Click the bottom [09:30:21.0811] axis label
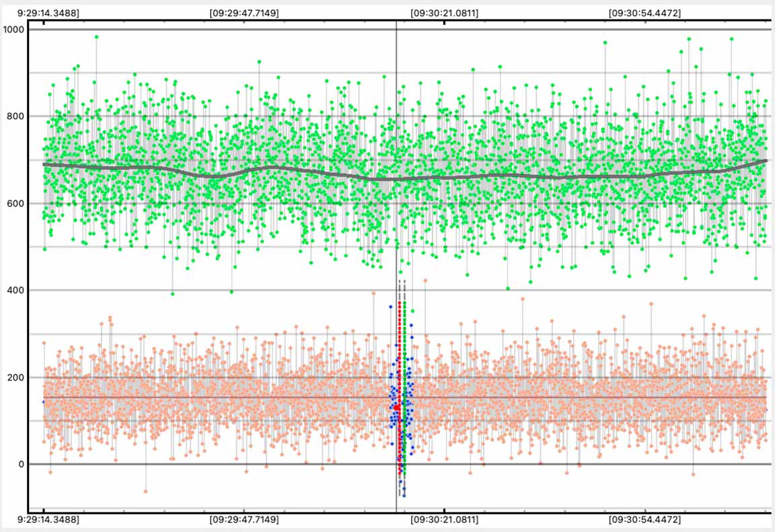The width and height of the screenshot is (775, 532). click(x=445, y=520)
